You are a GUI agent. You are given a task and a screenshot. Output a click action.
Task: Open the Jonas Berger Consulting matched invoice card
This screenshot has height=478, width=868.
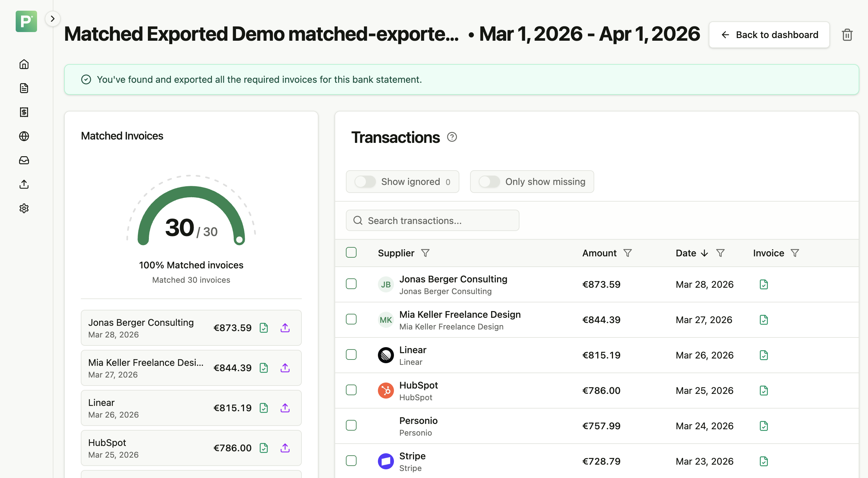pos(191,328)
